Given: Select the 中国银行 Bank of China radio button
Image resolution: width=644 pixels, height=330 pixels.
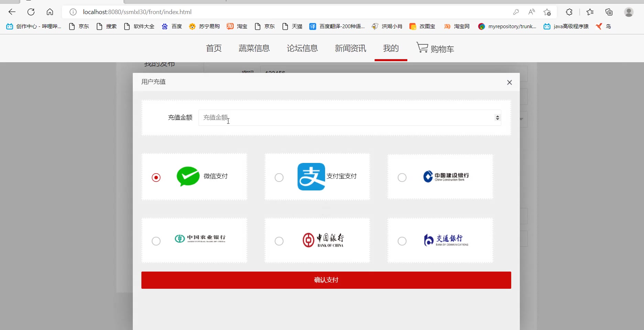Looking at the screenshot, I should click(x=279, y=241).
